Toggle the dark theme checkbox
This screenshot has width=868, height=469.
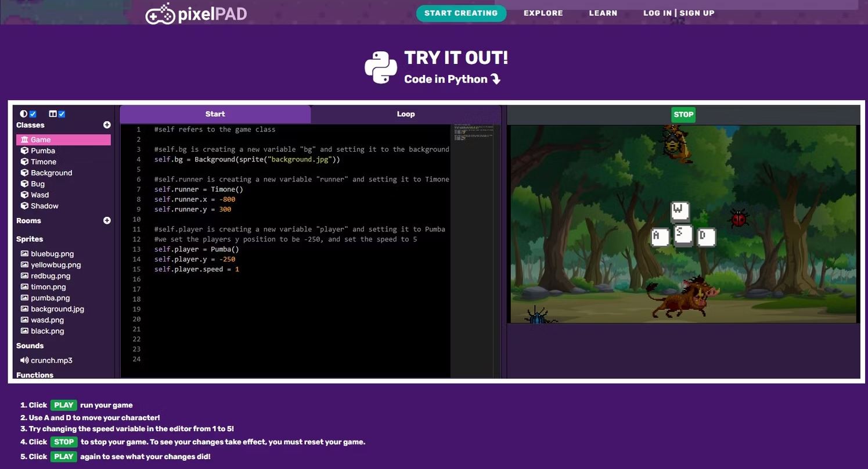[33, 114]
